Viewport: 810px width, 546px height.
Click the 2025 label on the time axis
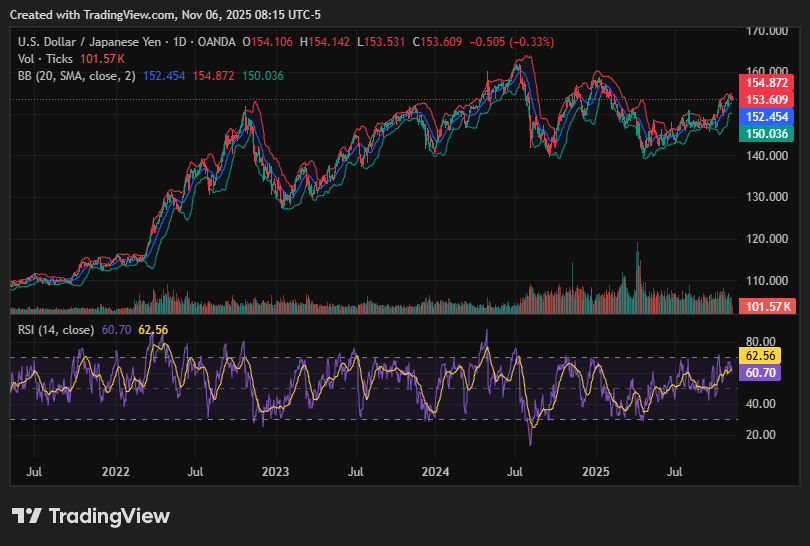[596, 469]
